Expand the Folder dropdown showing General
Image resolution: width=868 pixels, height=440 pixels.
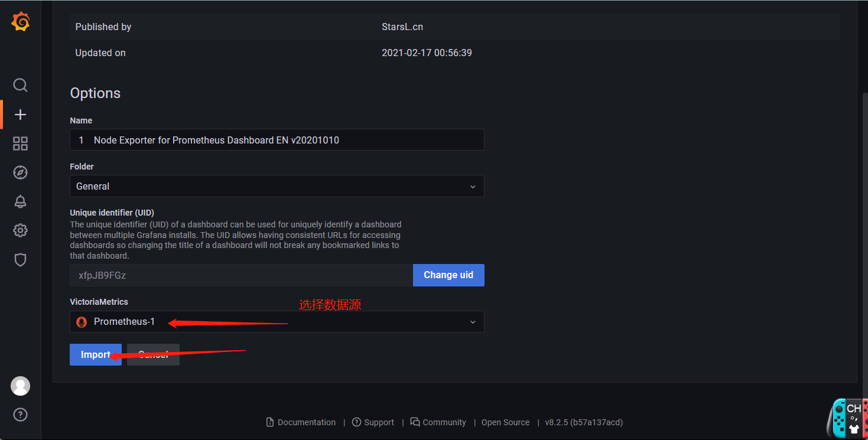[277, 186]
